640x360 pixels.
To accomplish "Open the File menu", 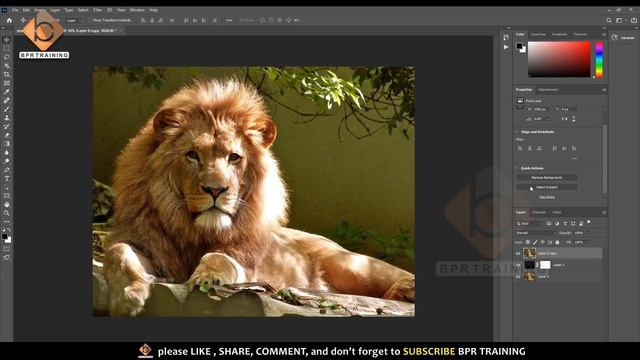I will click(x=15, y=10).
